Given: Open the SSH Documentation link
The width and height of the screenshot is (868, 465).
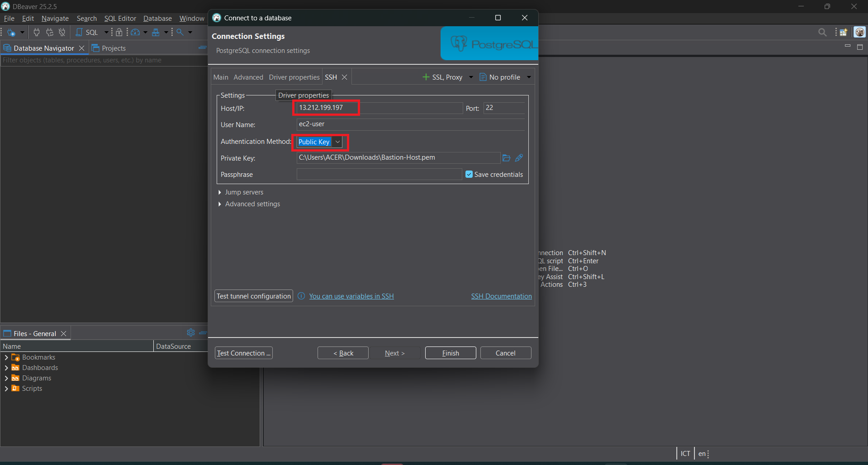Looking at the screenshot, I should click(x=501, y=296).
